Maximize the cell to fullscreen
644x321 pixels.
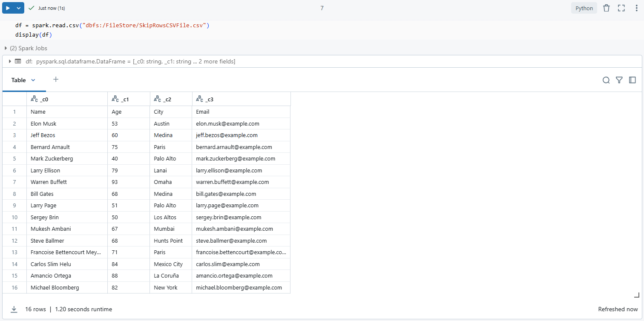point(621,8)
